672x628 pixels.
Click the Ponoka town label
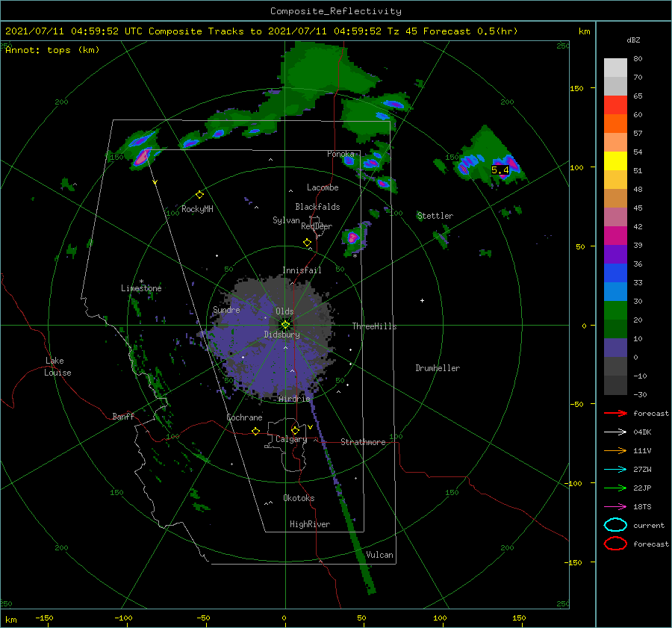tap(340, 154)
